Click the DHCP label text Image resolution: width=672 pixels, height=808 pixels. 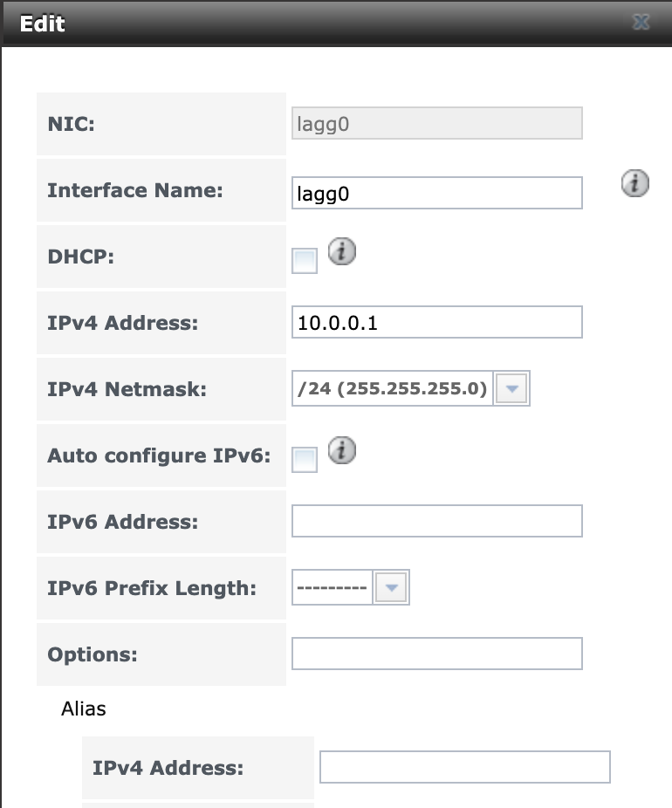coord(81,257)
